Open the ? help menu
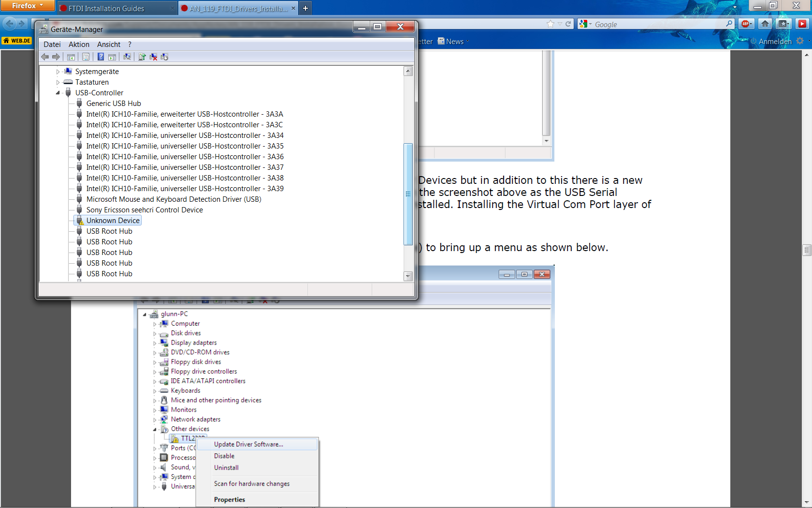This screenshot has height=508, width=812. click(x=130, y=45)
